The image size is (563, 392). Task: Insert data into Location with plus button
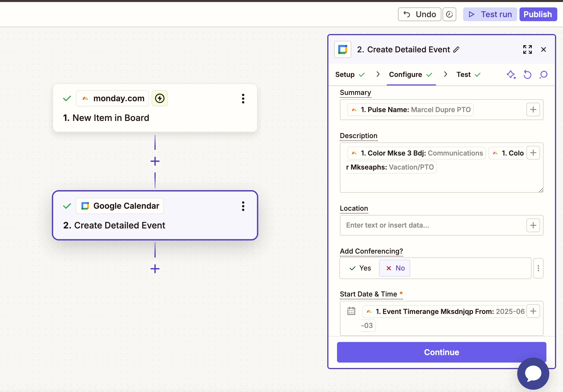coord(533,225)
